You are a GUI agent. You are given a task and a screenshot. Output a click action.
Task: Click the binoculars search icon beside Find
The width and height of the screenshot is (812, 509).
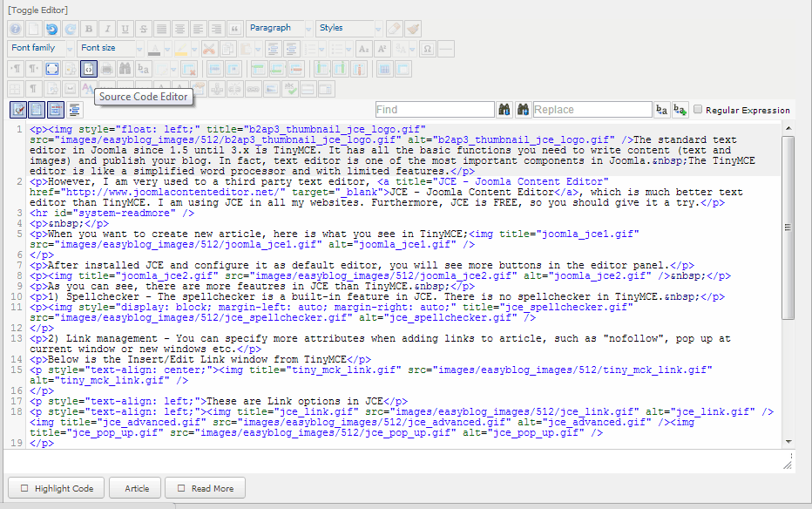(x=504, y=110)
